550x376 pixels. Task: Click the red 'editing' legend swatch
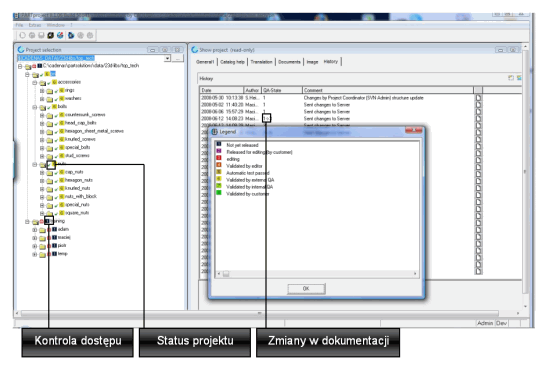[219, 158]
